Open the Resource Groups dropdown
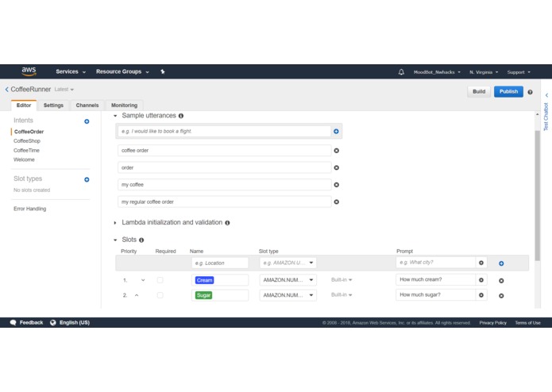Viewport: 552px width, 392px height. point(122,71)
